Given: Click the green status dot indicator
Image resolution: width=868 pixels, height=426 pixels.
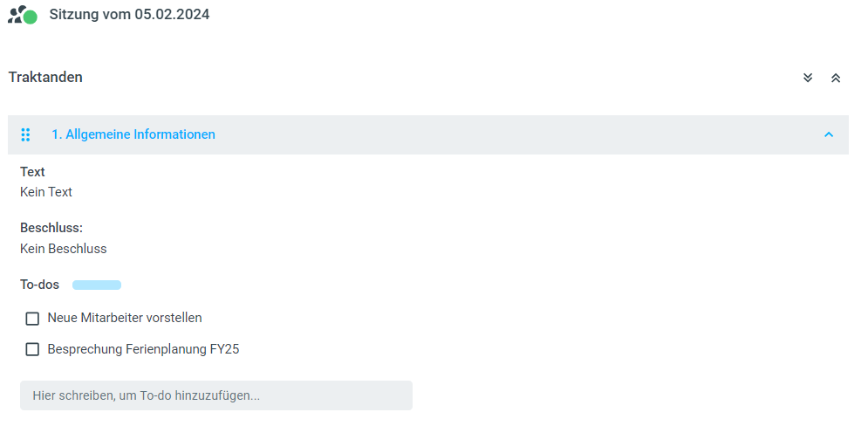Looking at the screenshot, I should click(x=31, y=17).
